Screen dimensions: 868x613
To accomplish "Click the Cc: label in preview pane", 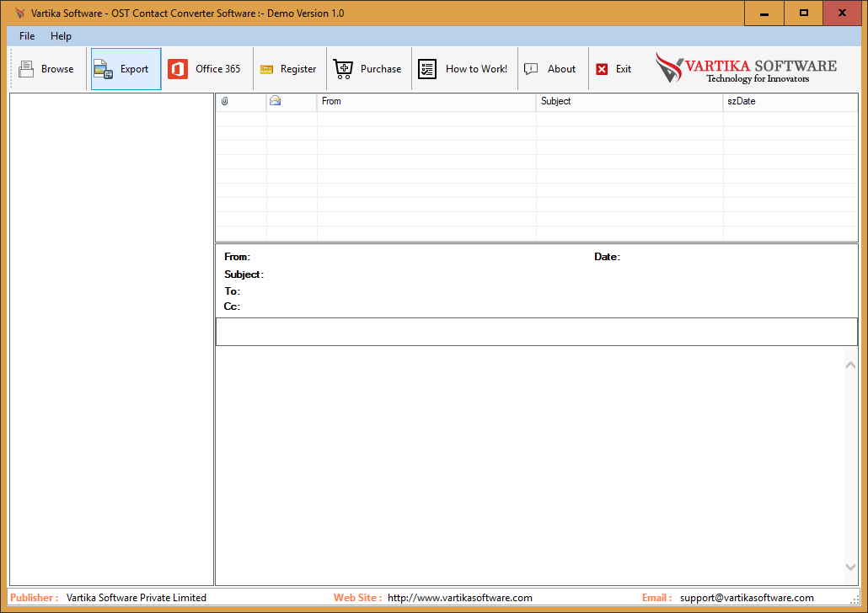I will point(232,306).
